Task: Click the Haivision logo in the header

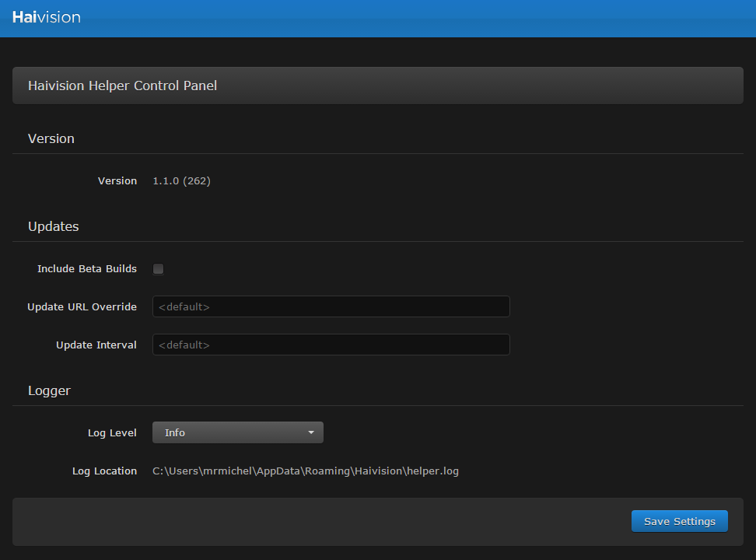Action: click(46, 17)
